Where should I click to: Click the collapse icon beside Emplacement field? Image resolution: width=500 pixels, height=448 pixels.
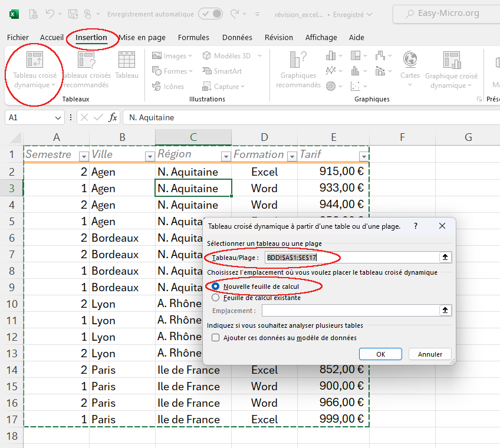(x=445, y=310)
